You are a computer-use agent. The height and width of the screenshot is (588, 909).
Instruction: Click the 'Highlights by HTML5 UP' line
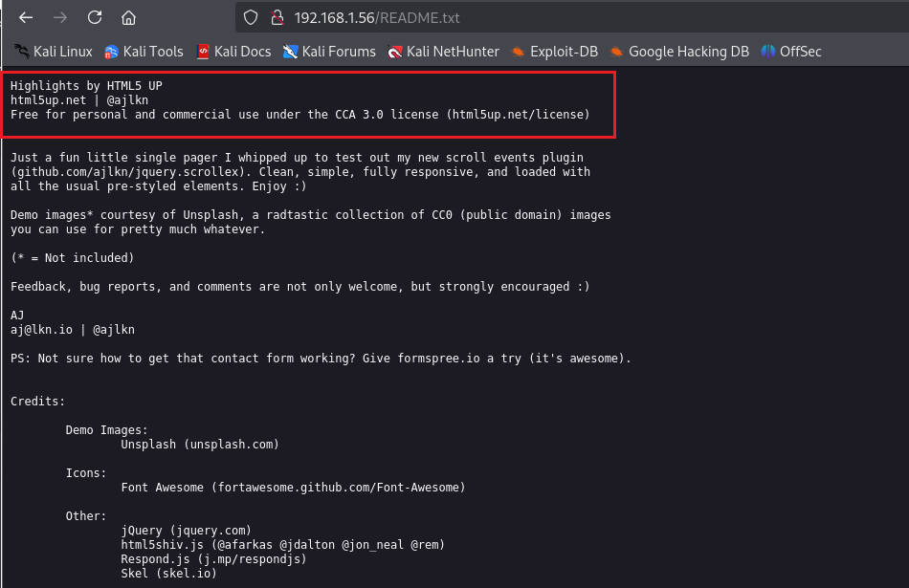[x=86, y=86]
